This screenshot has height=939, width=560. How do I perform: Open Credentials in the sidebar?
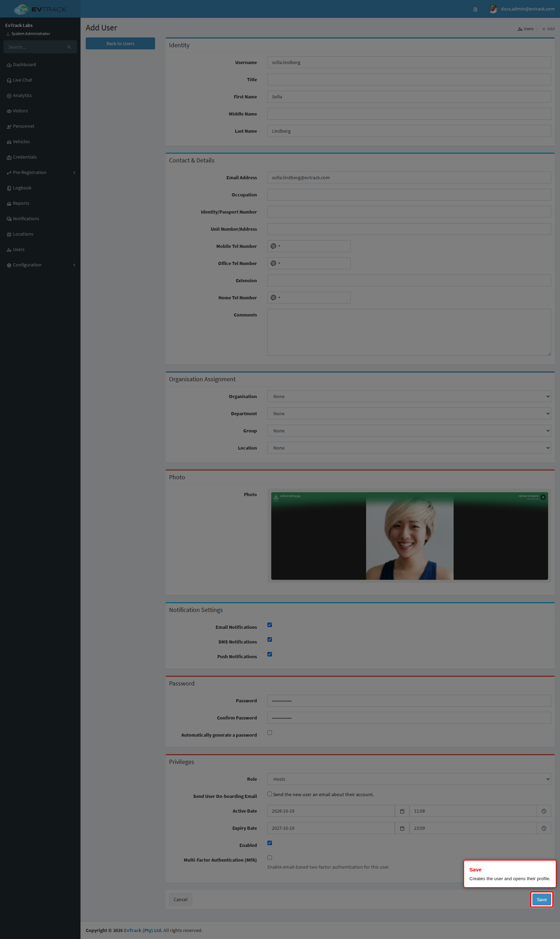pyautogui.click(x=40, y=158)
